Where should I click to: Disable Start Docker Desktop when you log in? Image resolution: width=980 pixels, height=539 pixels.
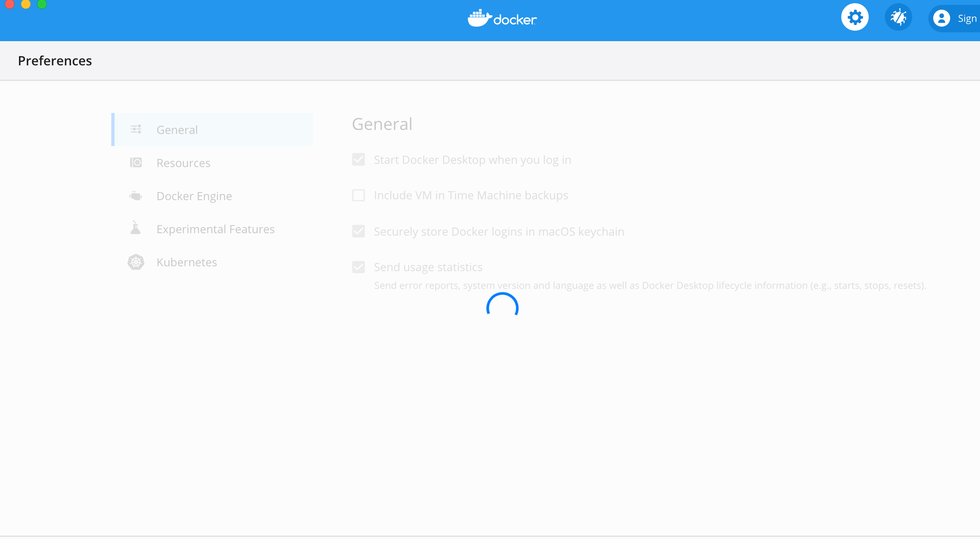(359, 160)
